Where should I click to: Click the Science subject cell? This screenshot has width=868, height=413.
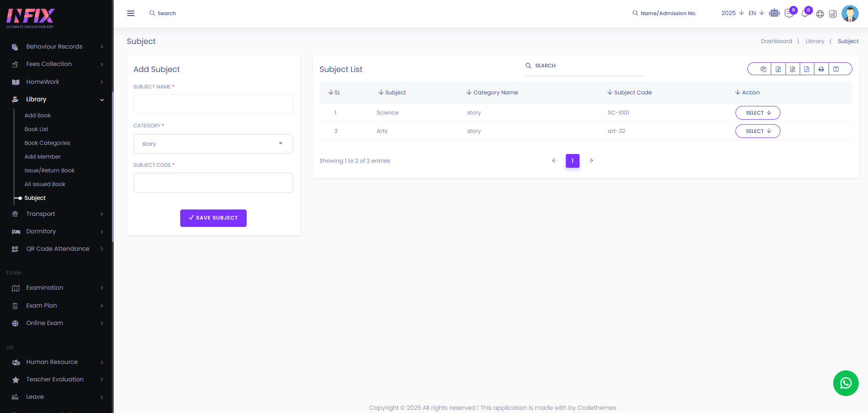pos(387,113)
